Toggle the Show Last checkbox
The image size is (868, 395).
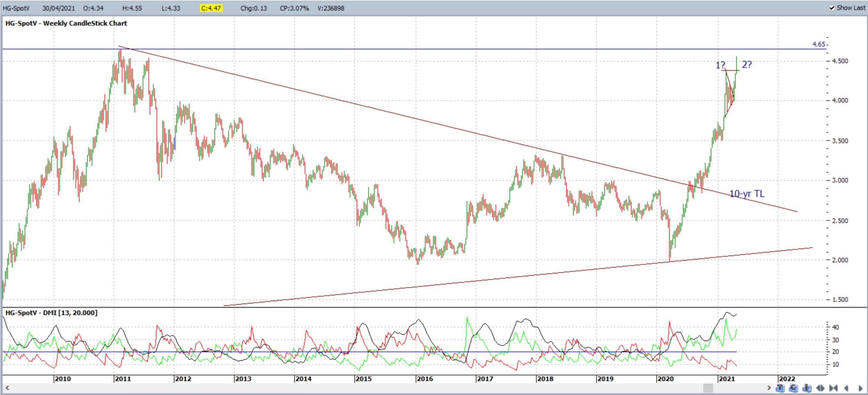(x=832, y=8)
